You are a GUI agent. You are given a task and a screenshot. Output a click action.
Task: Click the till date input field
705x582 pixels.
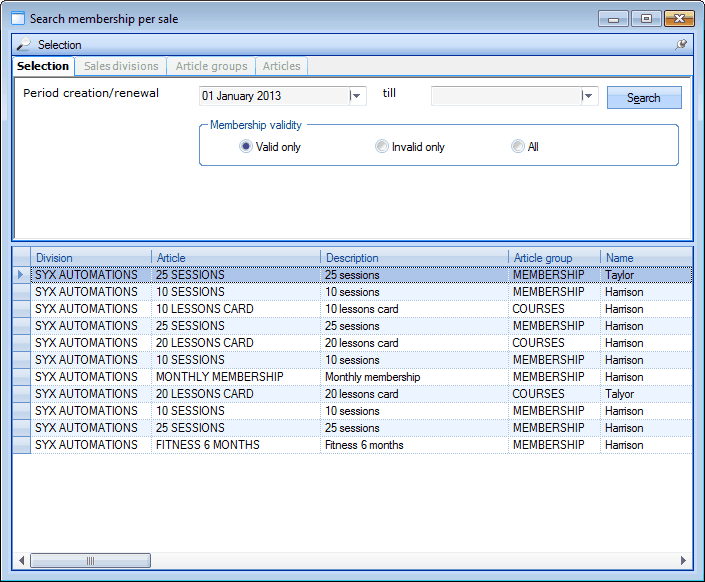pyautogui.click(x=505, y=96)
